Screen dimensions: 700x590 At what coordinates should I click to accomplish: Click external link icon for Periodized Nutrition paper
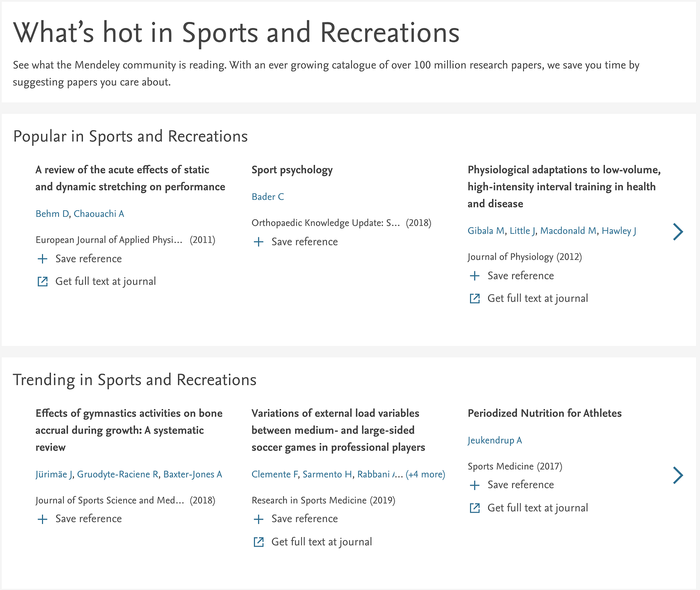(474, 508)
